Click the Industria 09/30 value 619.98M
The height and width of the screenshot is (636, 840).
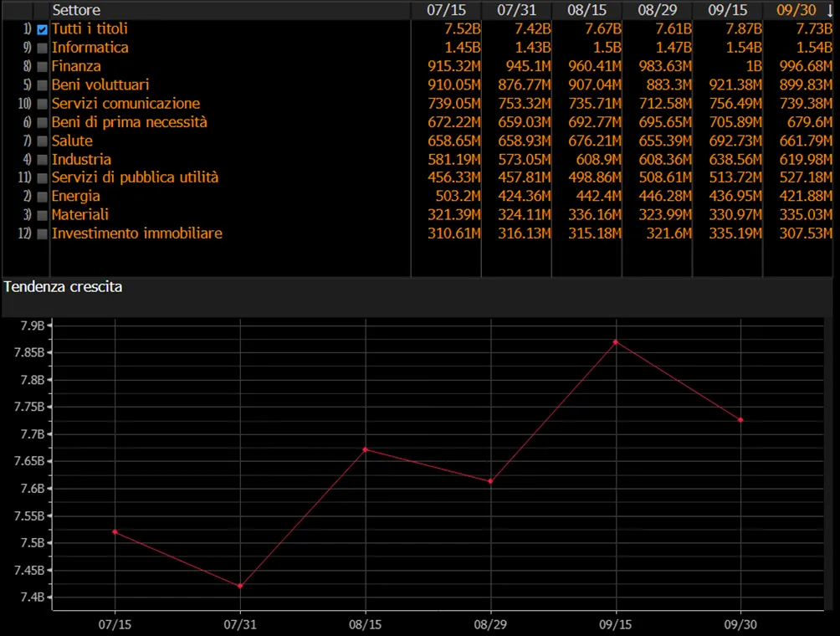click(806, 160)
